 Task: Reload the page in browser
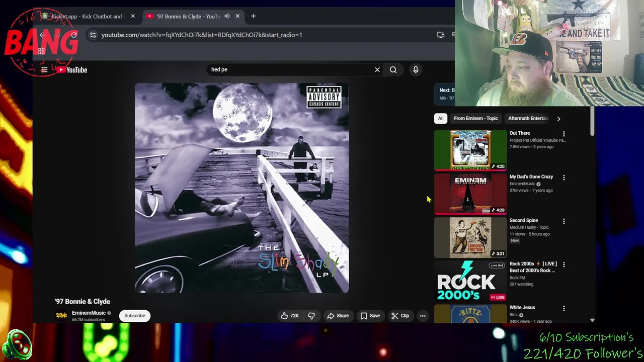click(74, 35)
